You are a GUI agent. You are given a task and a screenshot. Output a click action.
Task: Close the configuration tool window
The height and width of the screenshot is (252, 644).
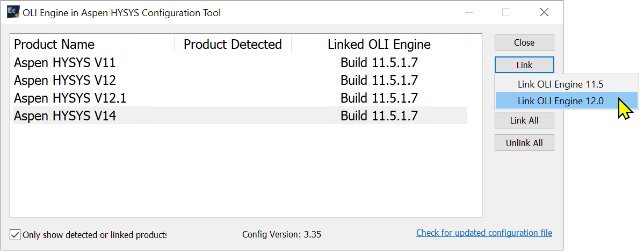pos(545,12)
